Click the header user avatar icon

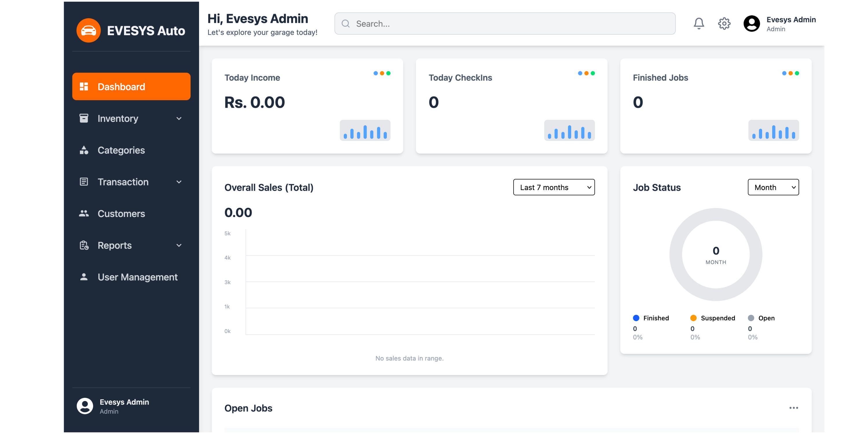point(751,24)
